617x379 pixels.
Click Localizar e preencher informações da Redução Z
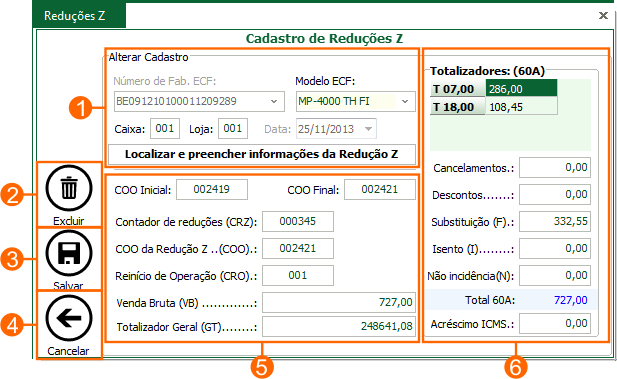(x=262, y=154)
